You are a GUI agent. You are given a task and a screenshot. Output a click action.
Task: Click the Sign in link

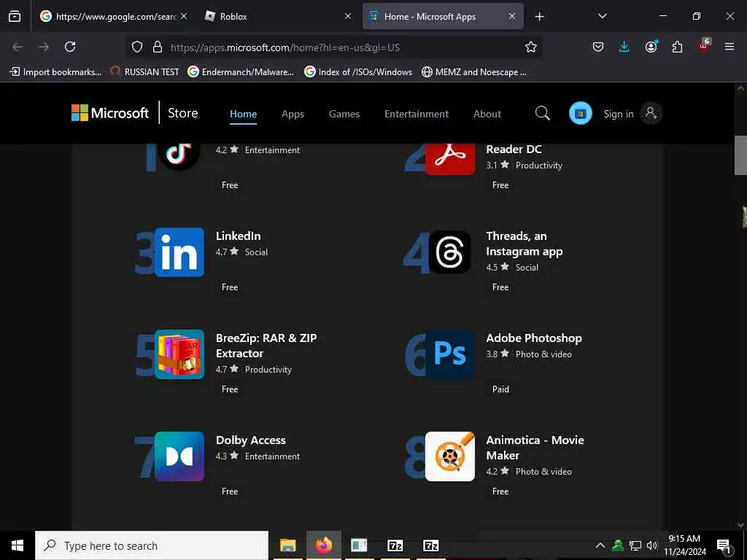[x=619, y=114]
